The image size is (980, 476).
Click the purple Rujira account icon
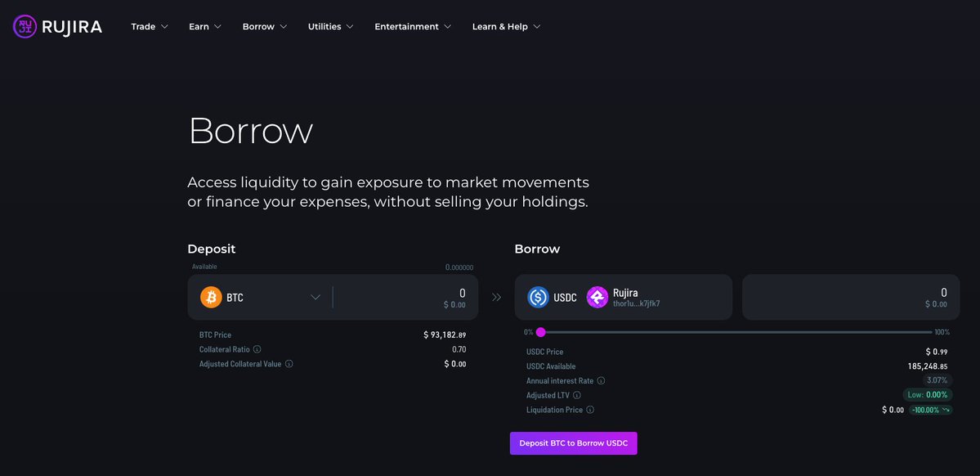click(x=597, y=297)
